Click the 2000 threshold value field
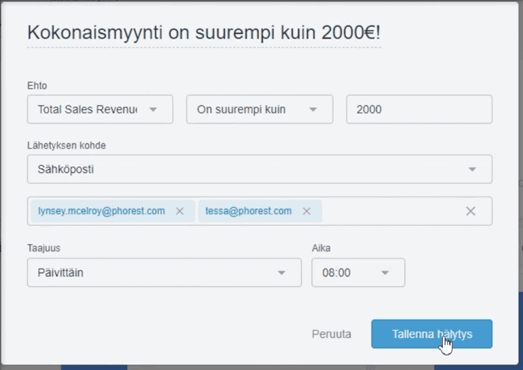523x370 pixels. click(419, 109)
